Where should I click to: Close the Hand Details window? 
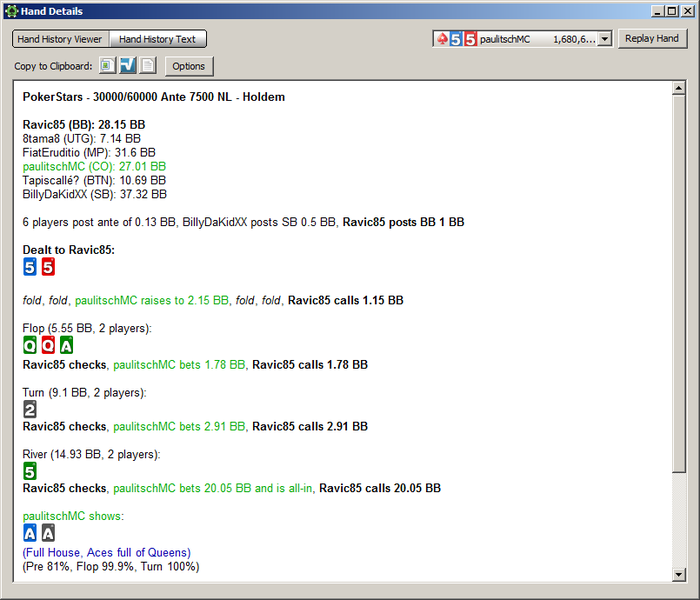pyautogui.click(x=688, y=11)
